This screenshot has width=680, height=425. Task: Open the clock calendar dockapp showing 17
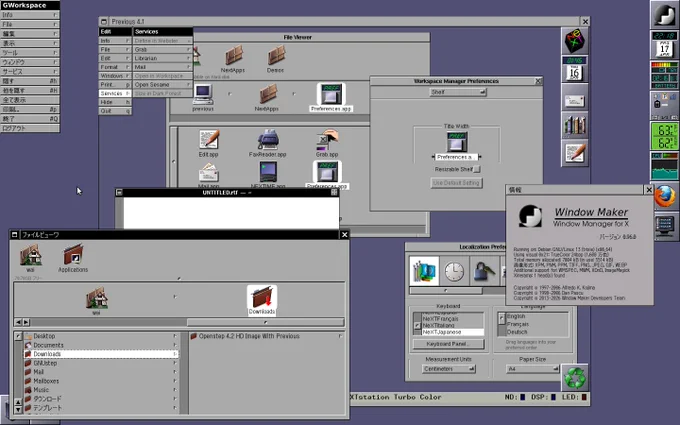pos(664,44)
